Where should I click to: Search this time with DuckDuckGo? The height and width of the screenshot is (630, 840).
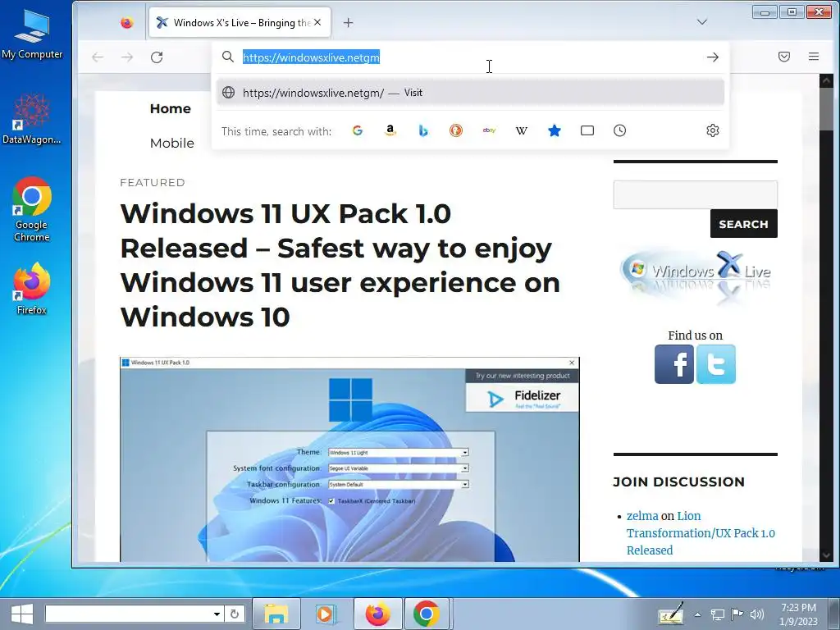coord(456,130)
